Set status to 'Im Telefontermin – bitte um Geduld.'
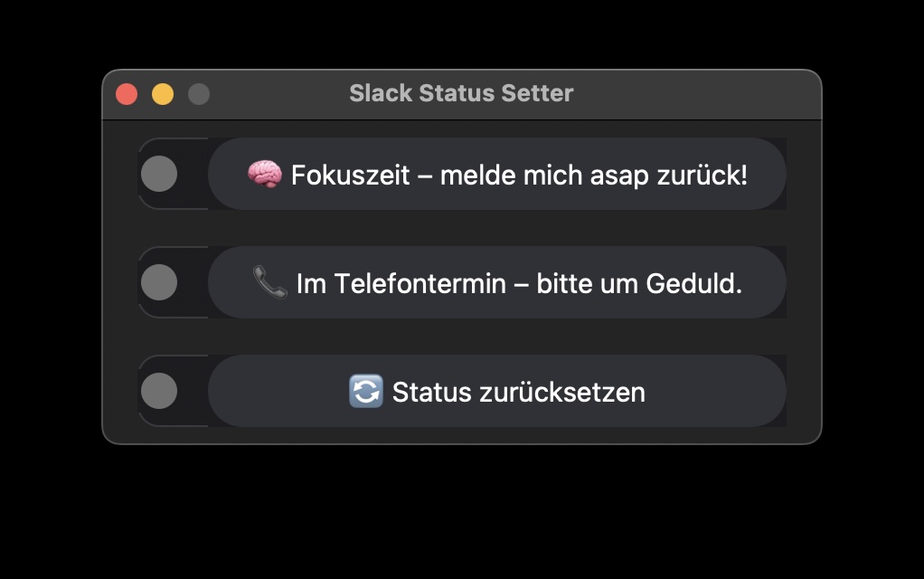The image size is (924, 579). click(497, 282)
